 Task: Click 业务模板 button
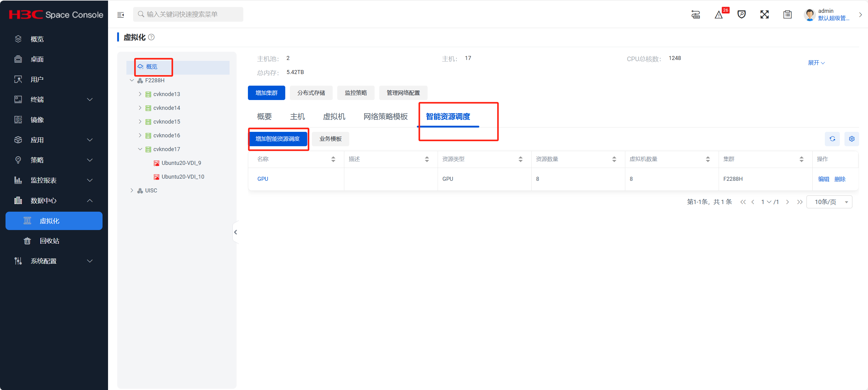click(330, 139)
